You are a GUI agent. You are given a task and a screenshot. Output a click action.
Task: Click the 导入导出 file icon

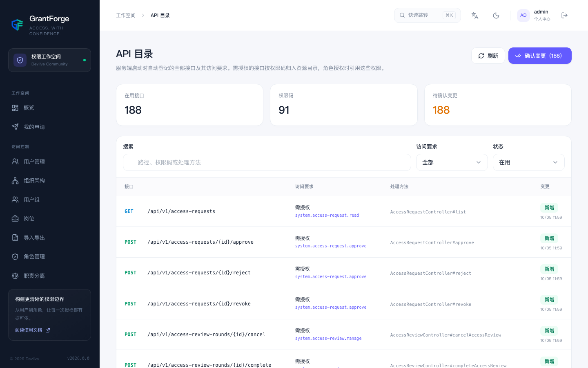(x=15, y=238)
